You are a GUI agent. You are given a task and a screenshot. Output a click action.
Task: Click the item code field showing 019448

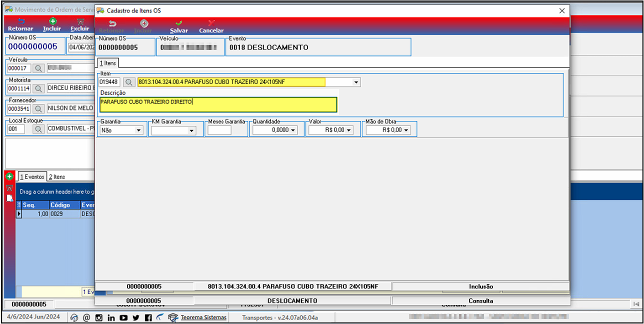coord(109,82)
